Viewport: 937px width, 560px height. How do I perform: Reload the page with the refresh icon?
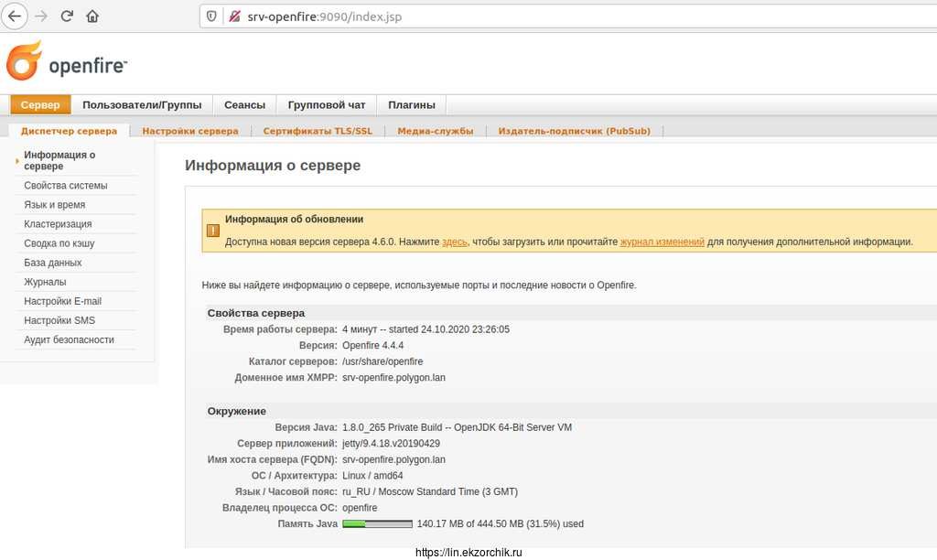[x=67, y=16]
